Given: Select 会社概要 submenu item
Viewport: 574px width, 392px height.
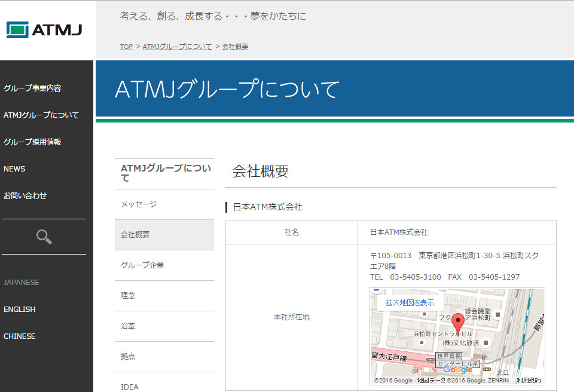Looking at the screenshot, I should pos(164,235).
